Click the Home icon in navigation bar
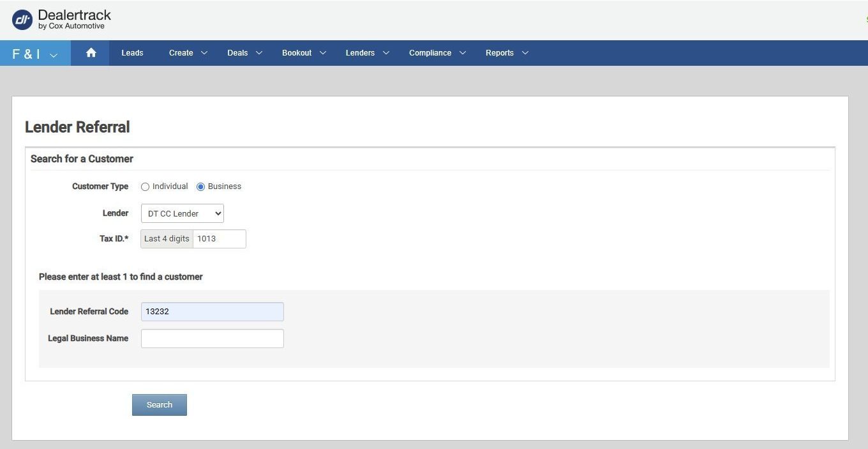 (91, 53)
